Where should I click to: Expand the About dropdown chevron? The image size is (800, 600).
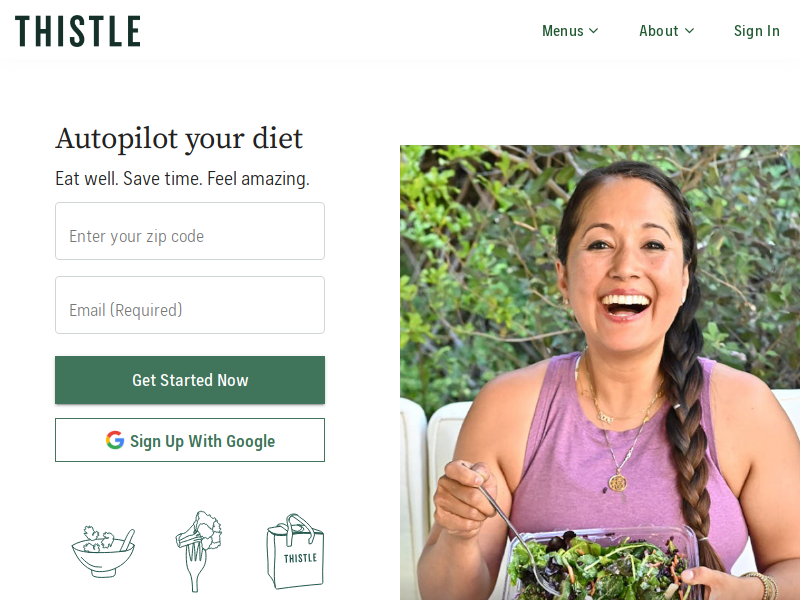[x=689, y=31]
